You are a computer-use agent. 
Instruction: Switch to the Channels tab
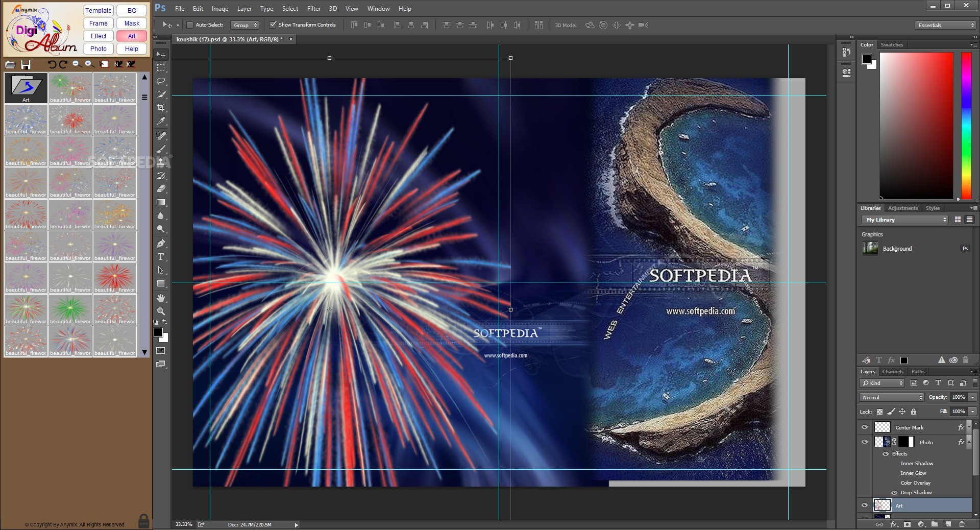[893, 372]
